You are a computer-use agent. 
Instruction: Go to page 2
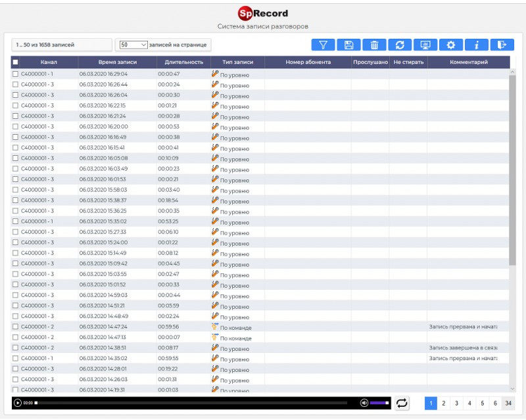pyautogui.click(x=444, y=403)
